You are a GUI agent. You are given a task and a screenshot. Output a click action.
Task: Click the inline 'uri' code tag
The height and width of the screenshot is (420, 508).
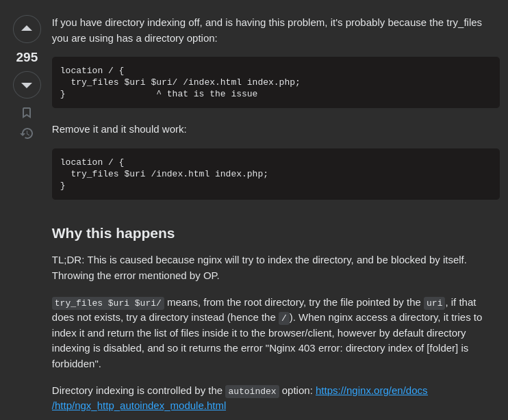coord(434,303)
